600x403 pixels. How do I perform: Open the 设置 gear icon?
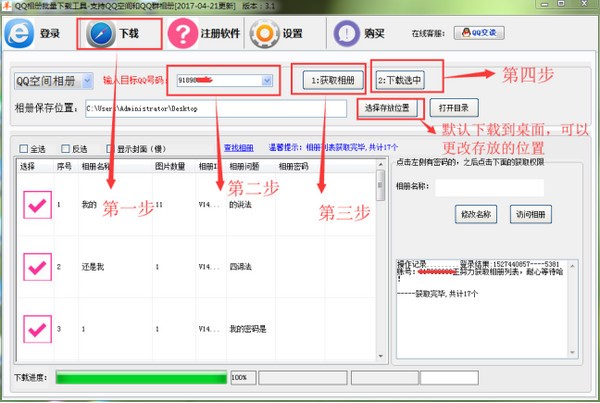(265, 34)
